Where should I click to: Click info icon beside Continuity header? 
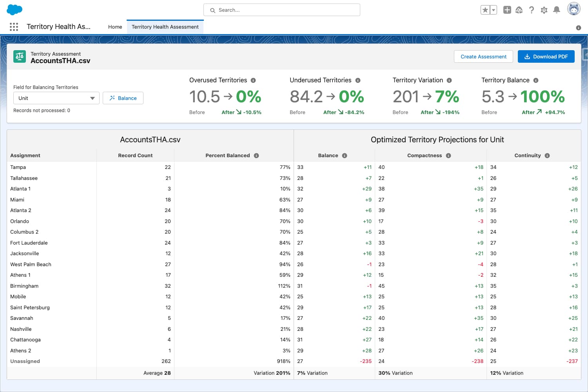coord(547,156)
